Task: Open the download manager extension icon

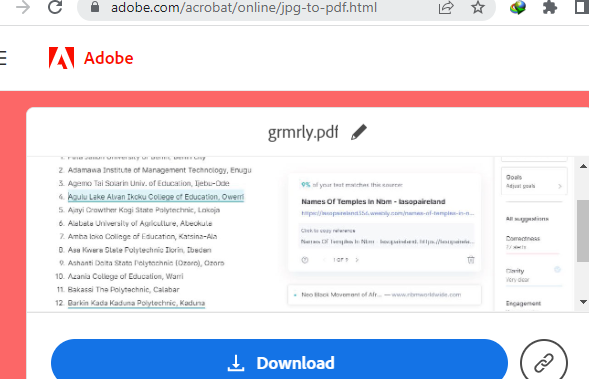Action: (518, 8)
